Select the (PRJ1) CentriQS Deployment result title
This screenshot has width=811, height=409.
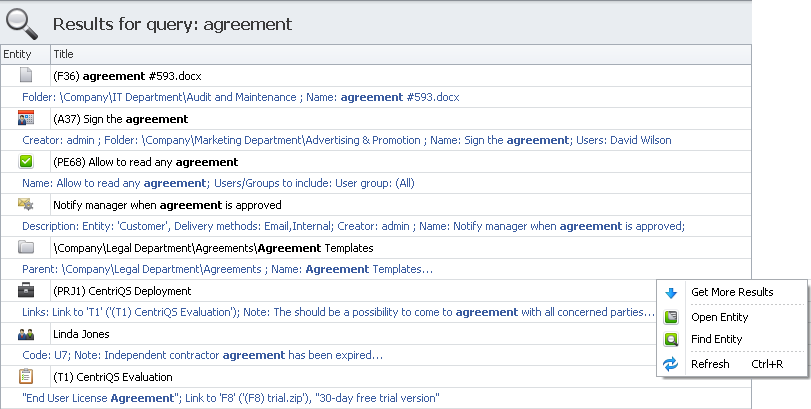(x=121, y=291)
